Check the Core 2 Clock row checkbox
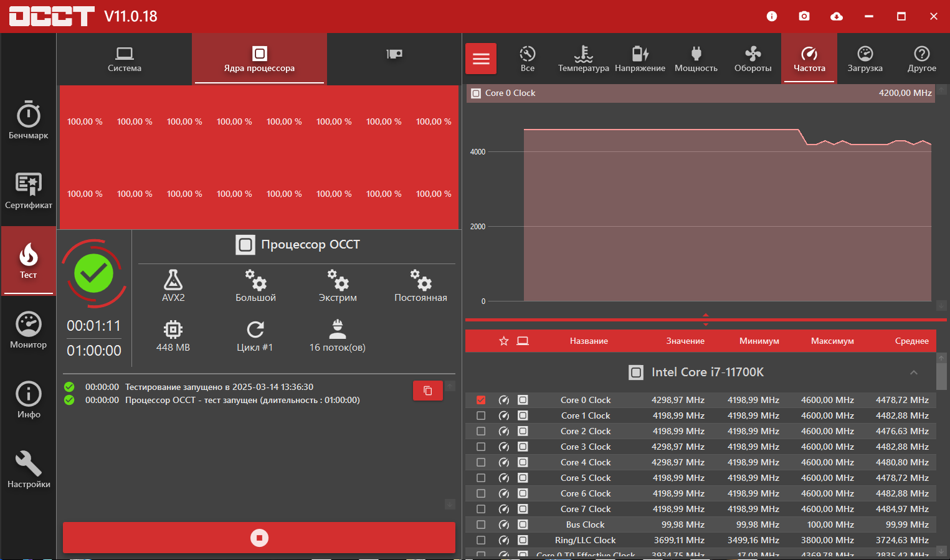 click(481, 431)
